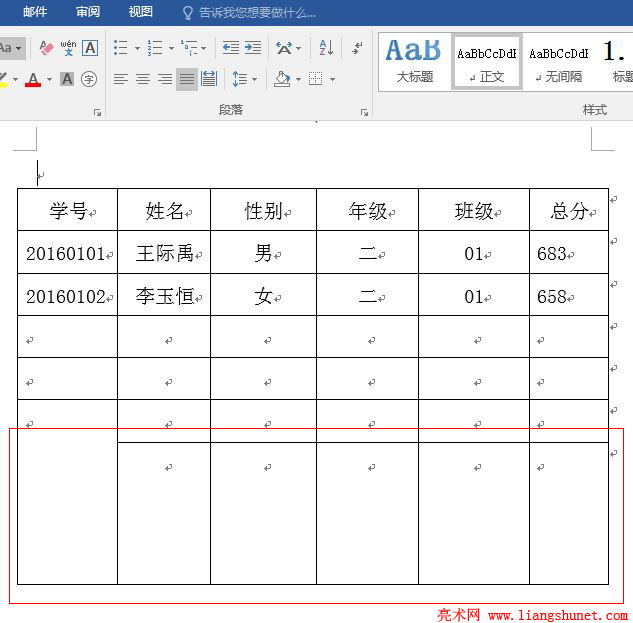Expand line spacing dropdown arrow
This screenshot has height=623, width=633.
255,80
